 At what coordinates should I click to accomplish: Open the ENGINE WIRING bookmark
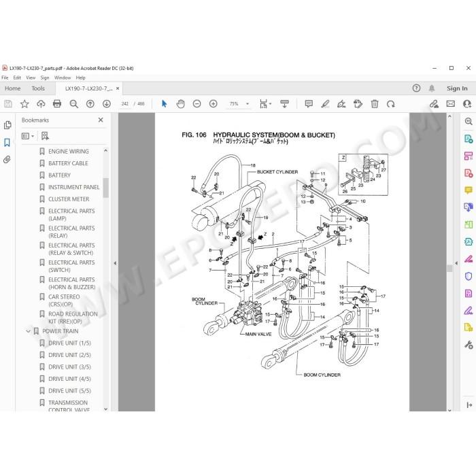(x=69, y=151)
